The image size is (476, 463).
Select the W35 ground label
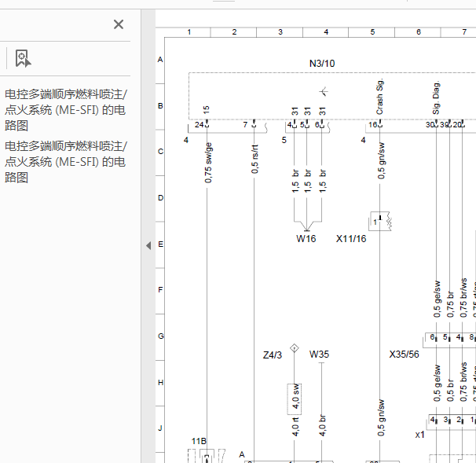pos(319,355)
